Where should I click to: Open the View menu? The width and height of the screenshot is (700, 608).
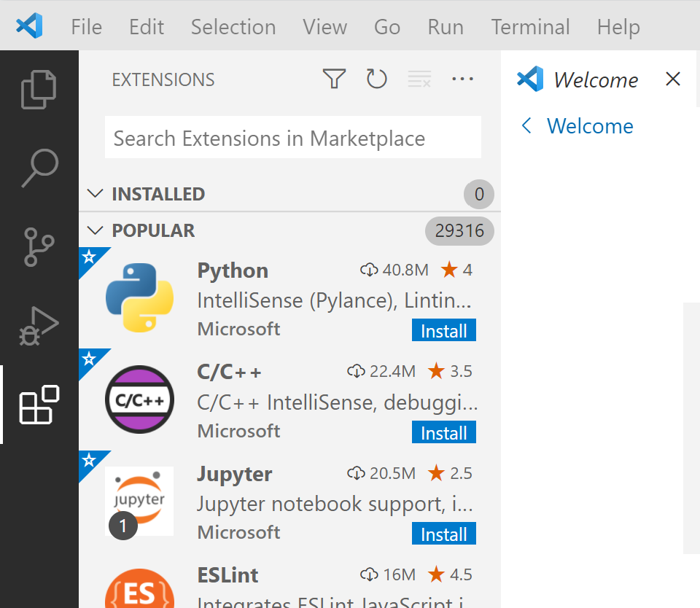coord(325,27)
